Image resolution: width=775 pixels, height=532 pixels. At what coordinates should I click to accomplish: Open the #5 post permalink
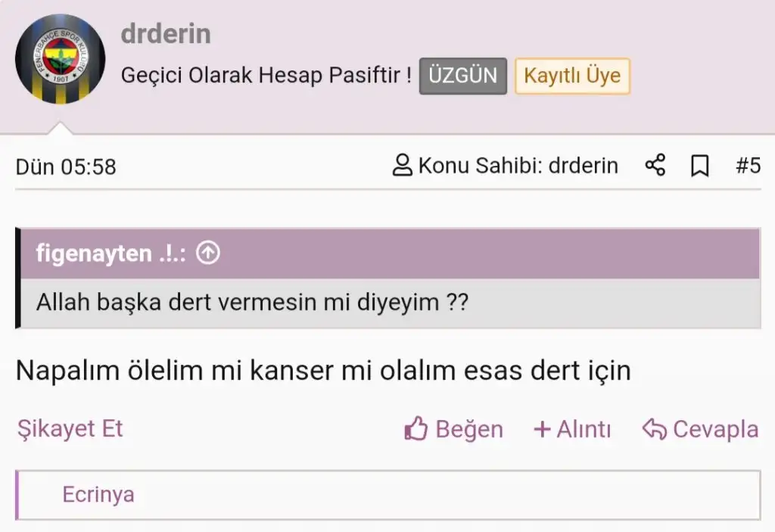(748, 166)
